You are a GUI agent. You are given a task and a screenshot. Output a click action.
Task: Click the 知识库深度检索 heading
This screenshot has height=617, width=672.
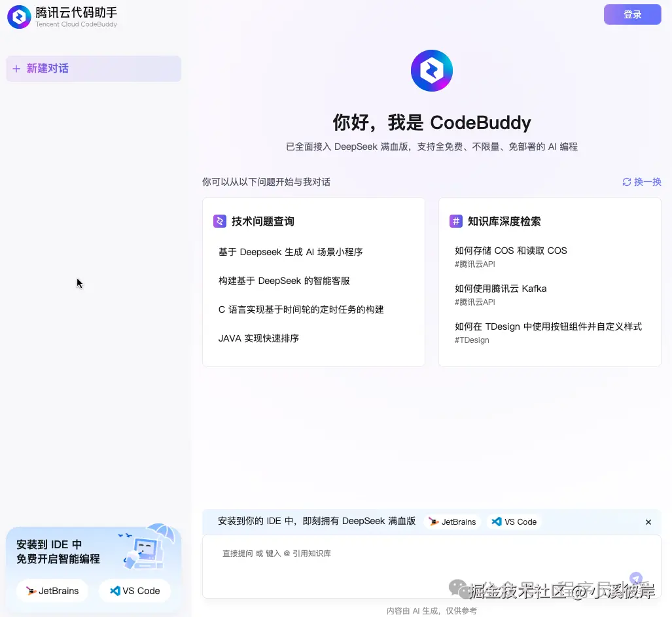[504, 222]
